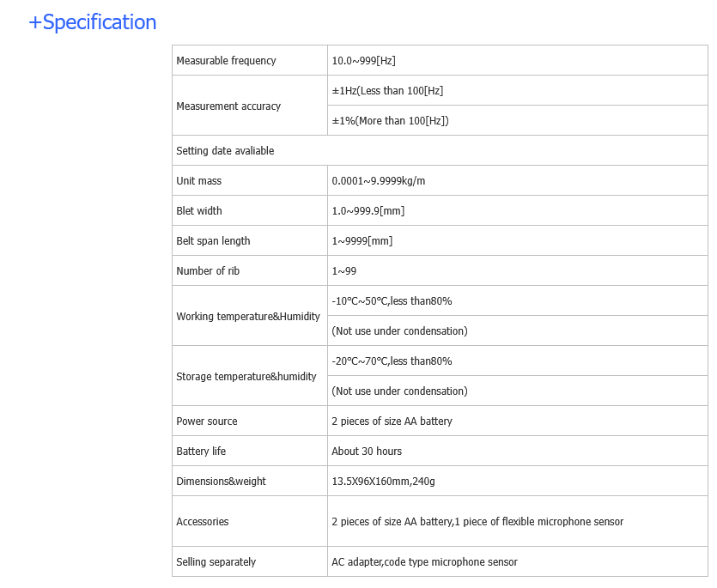Viewport: 717px width, 588px height.
Task: Select the 1.0~999.9[mm] value cell
Action: click(368, 211)
